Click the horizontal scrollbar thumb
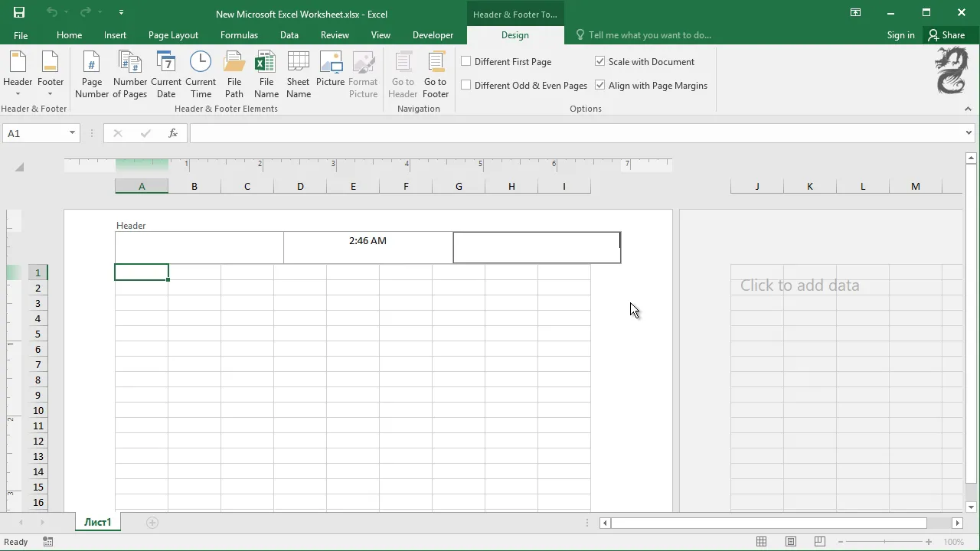The height and width of the screenshot is (551, 980). (x=769, y=523)
